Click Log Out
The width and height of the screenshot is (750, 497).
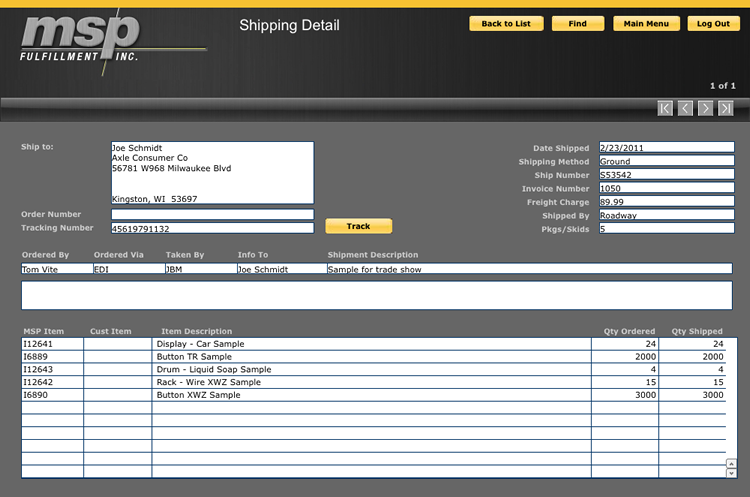(x=713, y=23)
